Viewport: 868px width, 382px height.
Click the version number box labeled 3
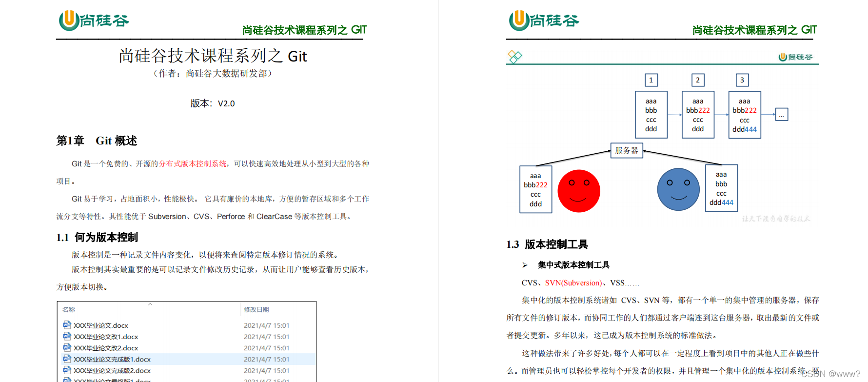pyautogui.click(x=742, y=80)
